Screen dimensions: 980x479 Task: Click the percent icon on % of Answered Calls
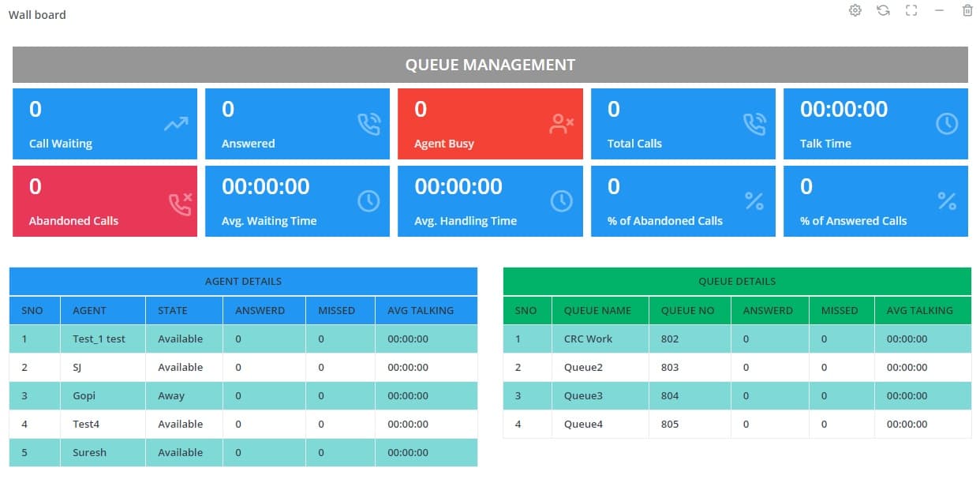pos(946,200)
